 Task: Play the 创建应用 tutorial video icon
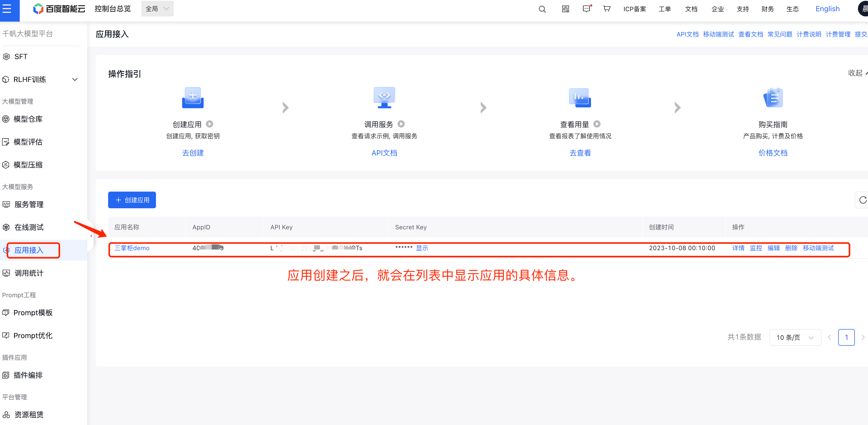click(x=210, y=124)
